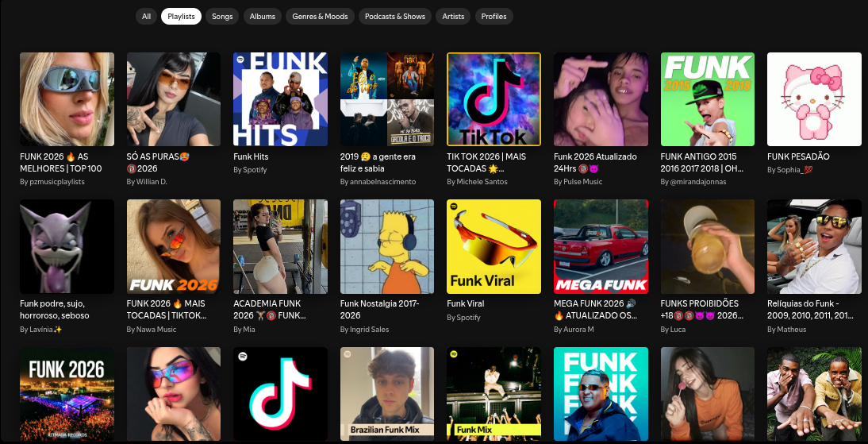The height and width of the screenshot is (444, 868).
Task: Click 'By Mia' creator text
Action: [x=244, y=330]
